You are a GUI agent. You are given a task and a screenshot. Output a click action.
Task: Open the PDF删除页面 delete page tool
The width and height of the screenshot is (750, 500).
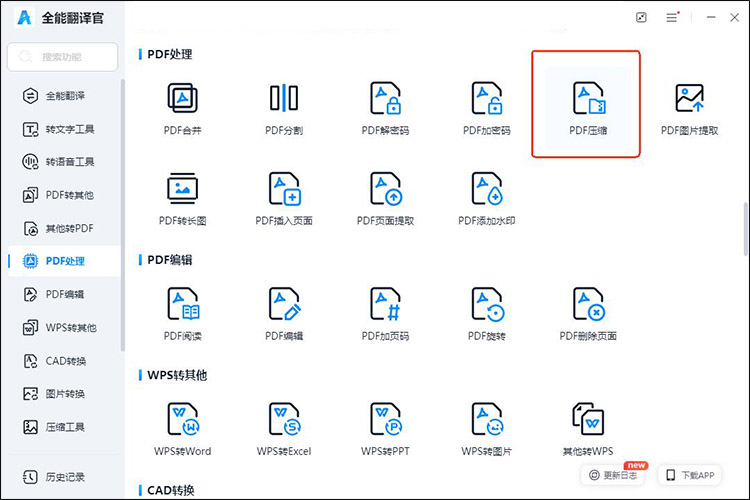(588, 314)
